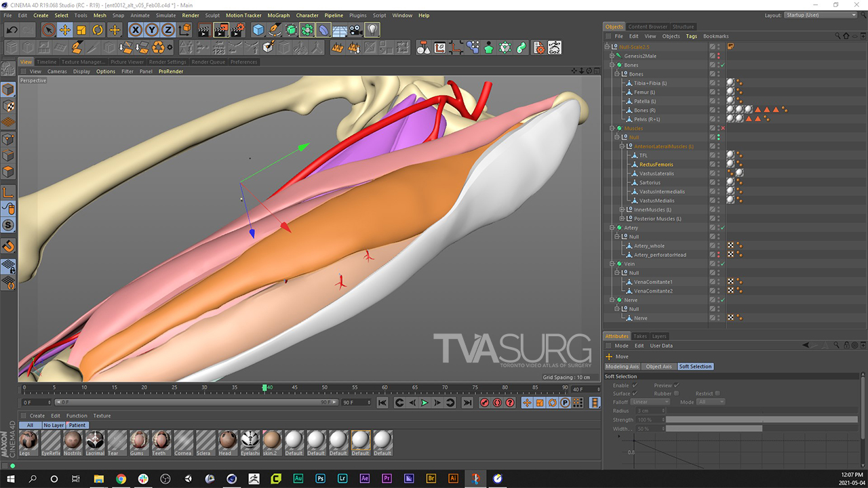Select the Modeling Axis button

(622, 367)
